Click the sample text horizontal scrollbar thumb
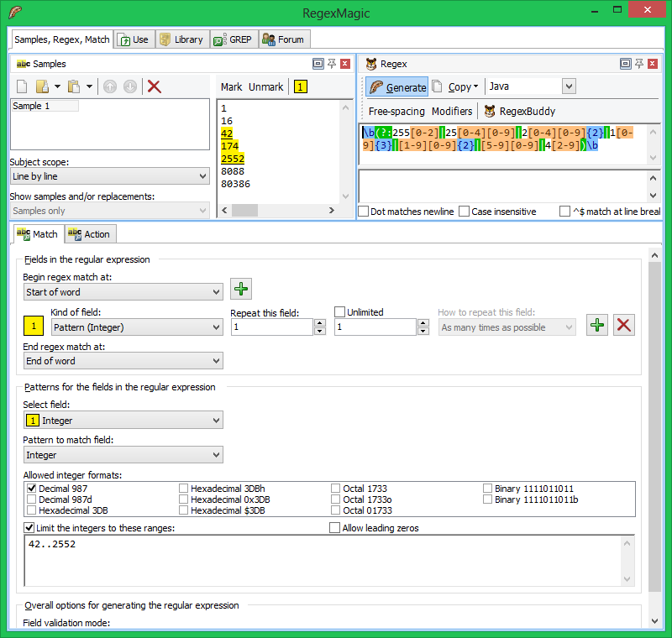 [244, 210]
